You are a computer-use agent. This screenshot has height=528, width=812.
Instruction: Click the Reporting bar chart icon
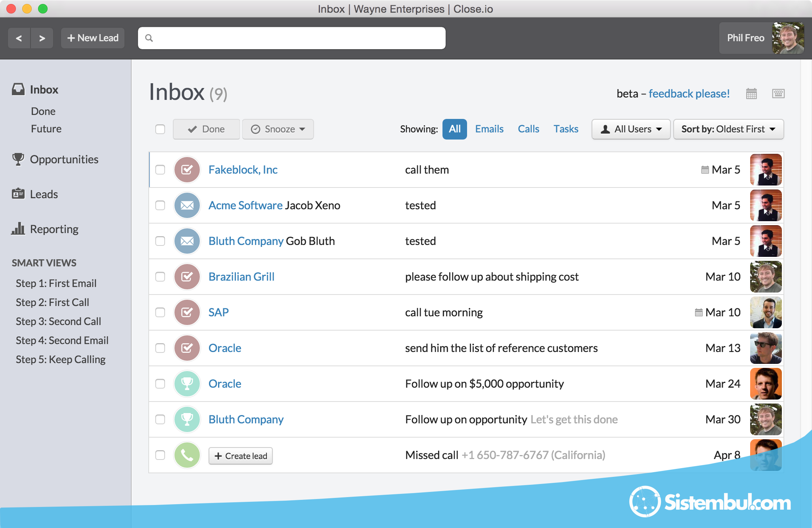tap(18, 229)
